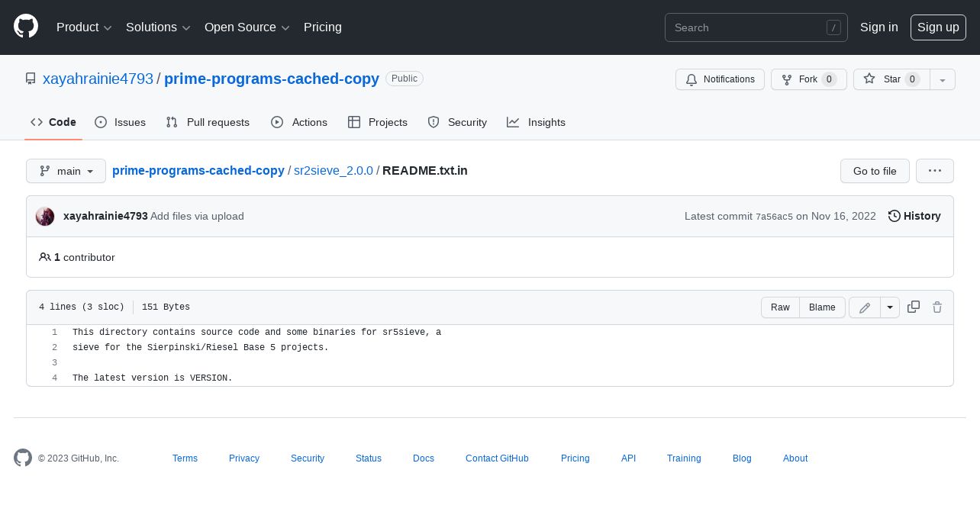Open the main branch selector dropdown
This screenshot has width=980, height=505.
66,171
